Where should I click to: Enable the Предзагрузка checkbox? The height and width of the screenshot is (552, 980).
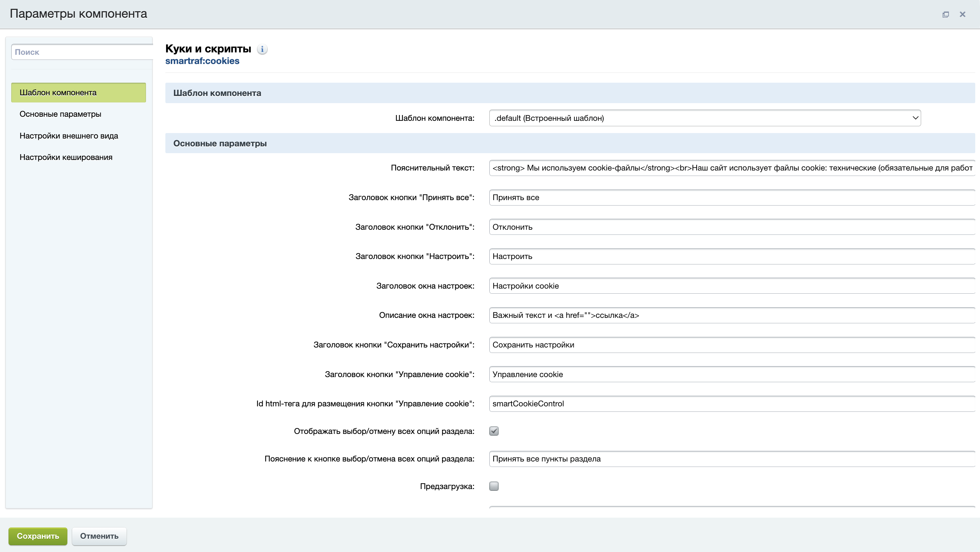click(494, 486)
